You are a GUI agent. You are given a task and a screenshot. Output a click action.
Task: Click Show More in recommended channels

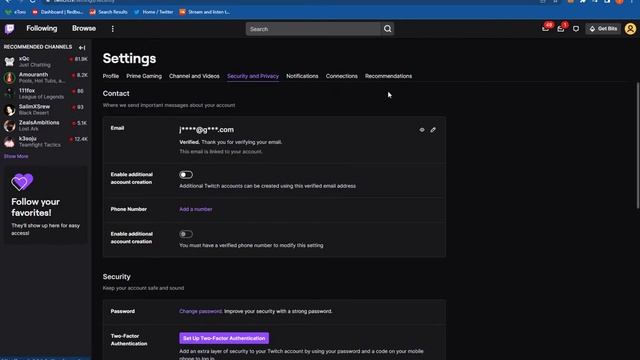pos(16,156)
